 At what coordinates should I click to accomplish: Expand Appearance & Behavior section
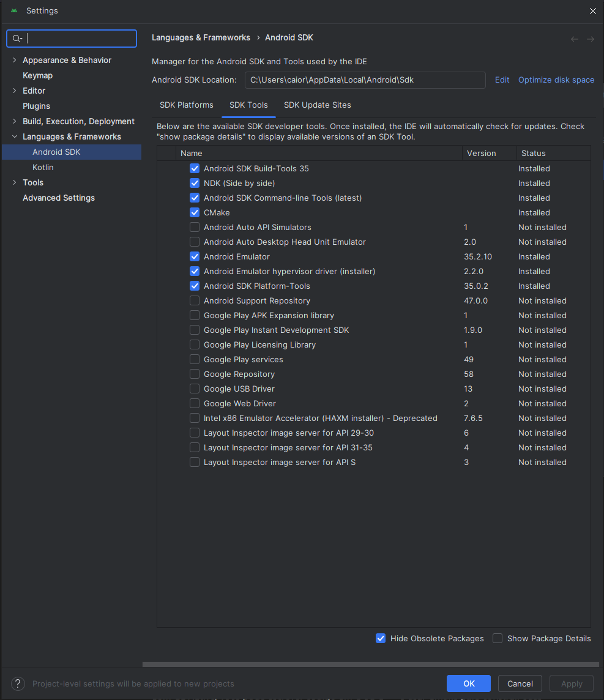[15, 60]
